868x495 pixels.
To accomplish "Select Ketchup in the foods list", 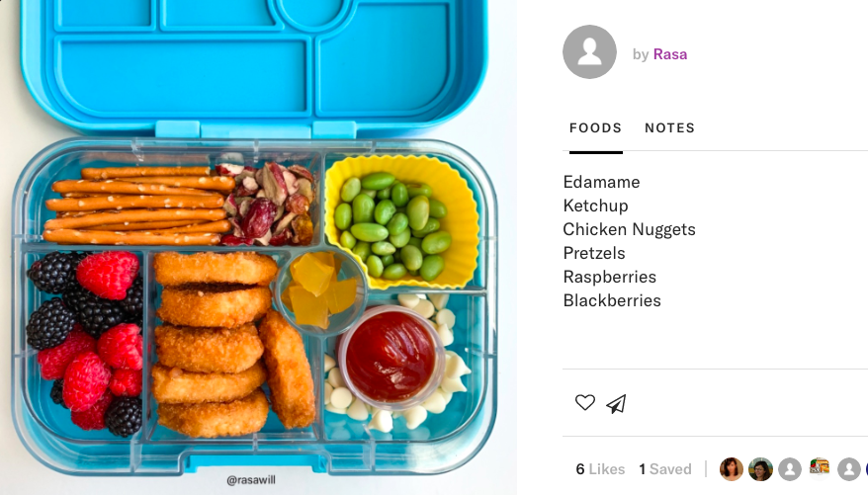I will coord(596,206).
